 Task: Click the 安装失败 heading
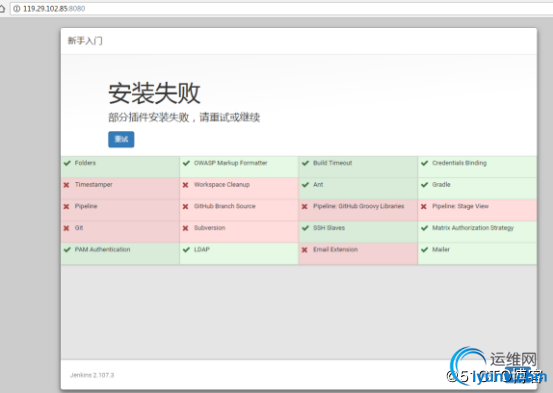(x=154, y=93)
